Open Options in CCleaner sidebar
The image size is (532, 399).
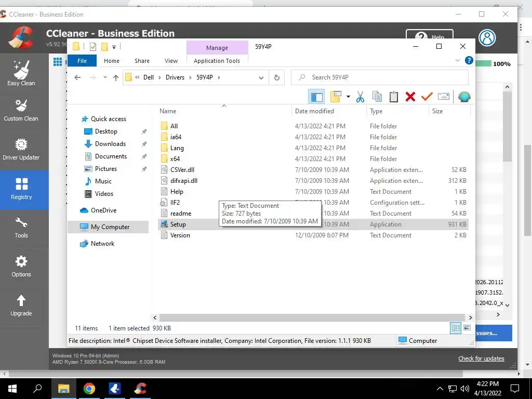21,267
